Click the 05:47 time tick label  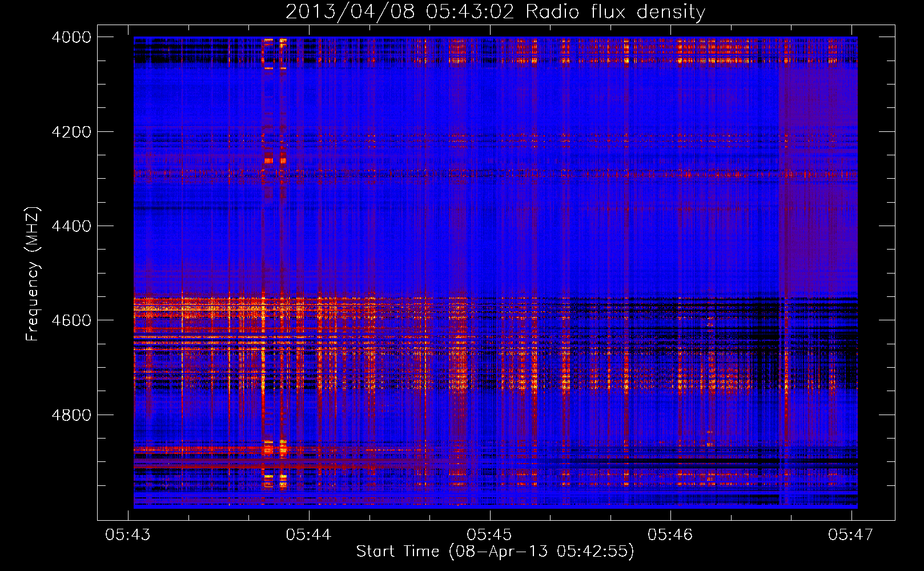pyautogui.click(x=851, y=534)
